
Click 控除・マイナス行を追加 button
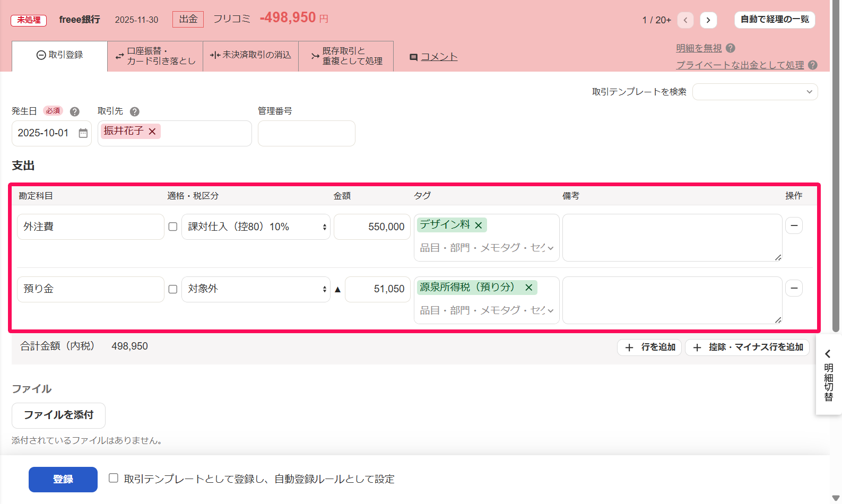point(747,347)
